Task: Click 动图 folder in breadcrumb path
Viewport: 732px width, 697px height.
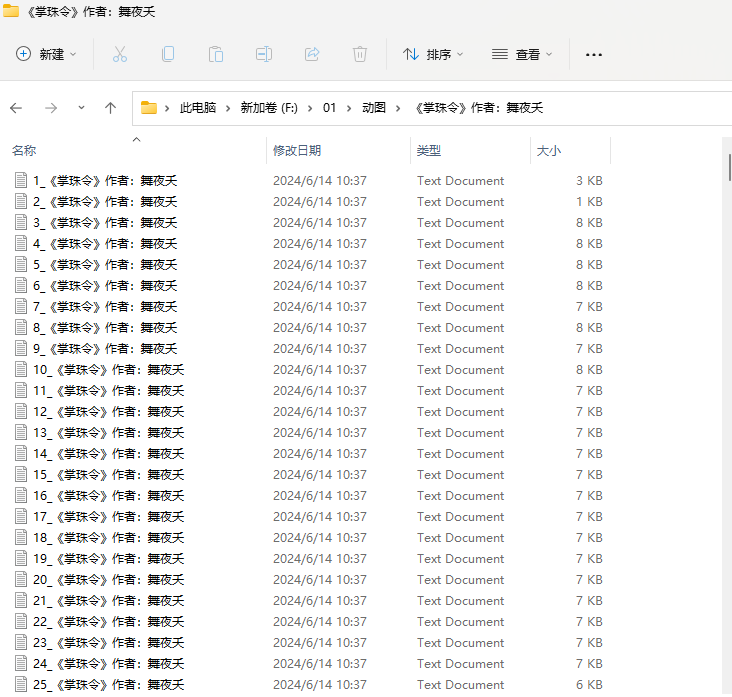Action: click(373, 108)
